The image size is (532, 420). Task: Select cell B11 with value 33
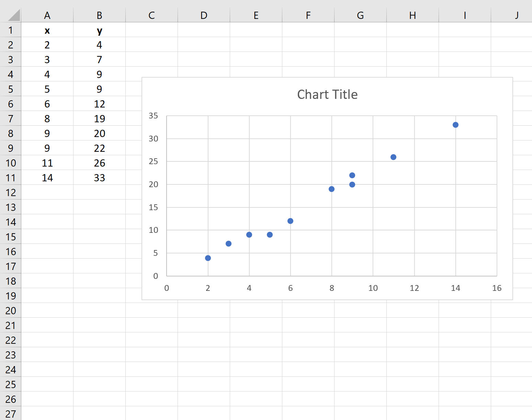click(100, 178)
